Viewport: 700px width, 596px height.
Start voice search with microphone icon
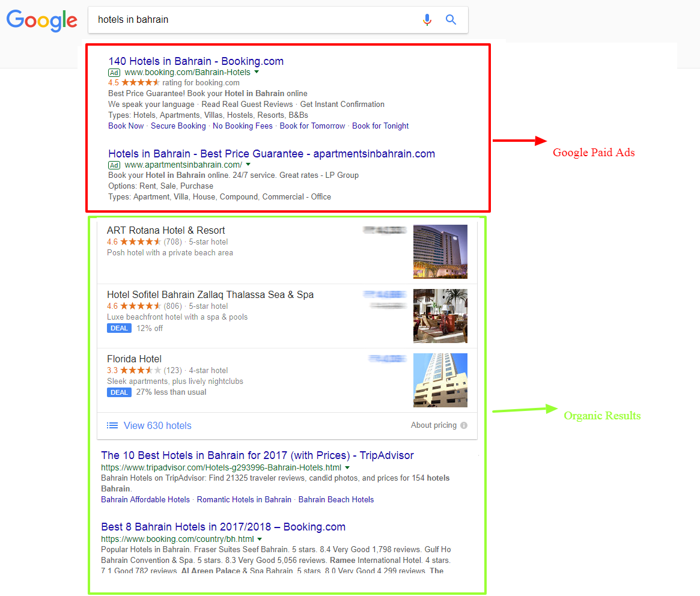[x=427, y=20]
